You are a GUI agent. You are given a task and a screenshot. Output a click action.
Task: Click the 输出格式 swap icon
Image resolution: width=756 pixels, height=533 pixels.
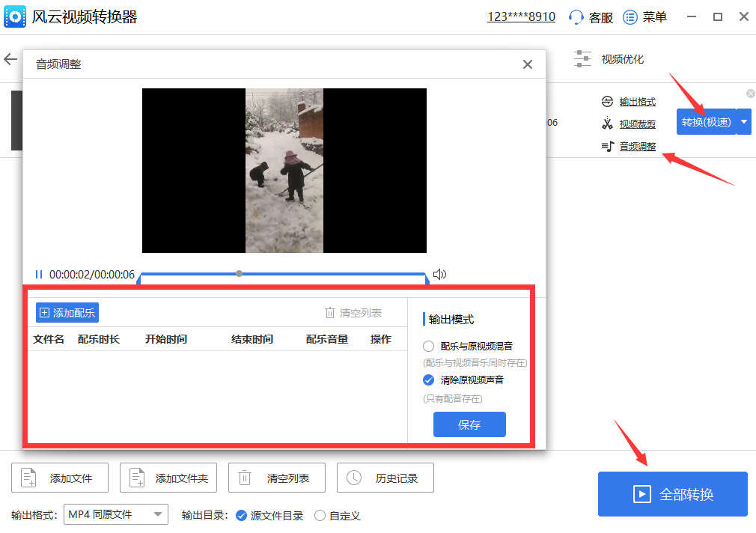click(x=607, y=101)
